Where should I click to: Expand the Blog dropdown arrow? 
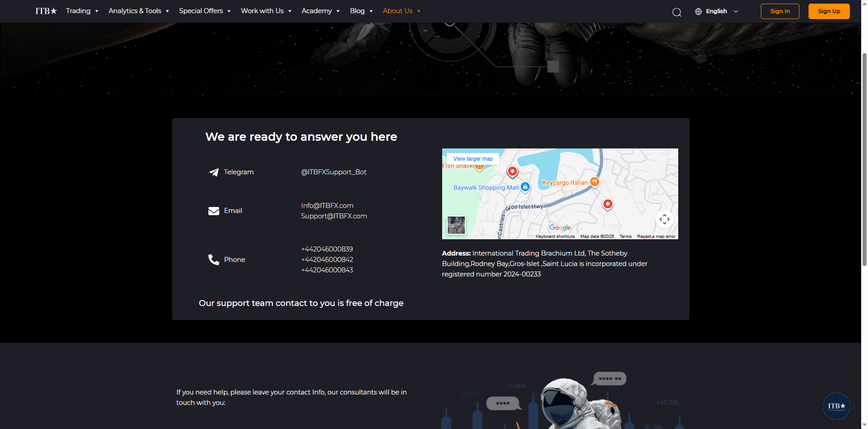click(371, 11)
